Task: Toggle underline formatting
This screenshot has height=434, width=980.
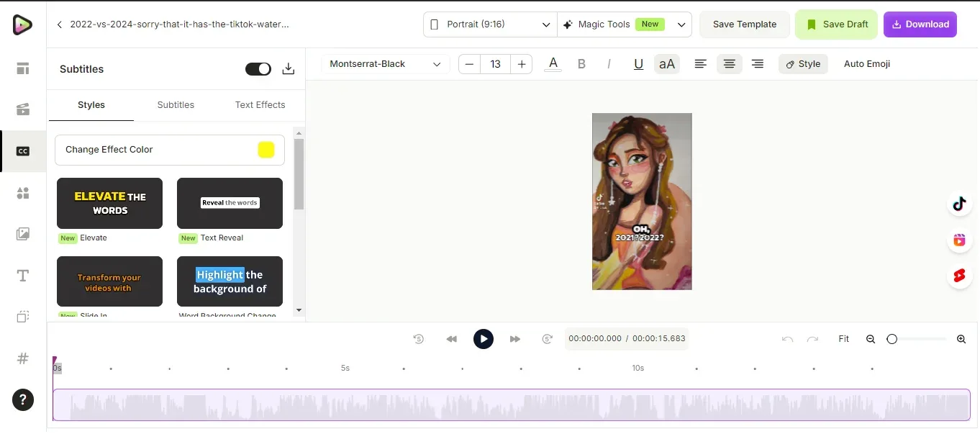Action: coord(638,64)
